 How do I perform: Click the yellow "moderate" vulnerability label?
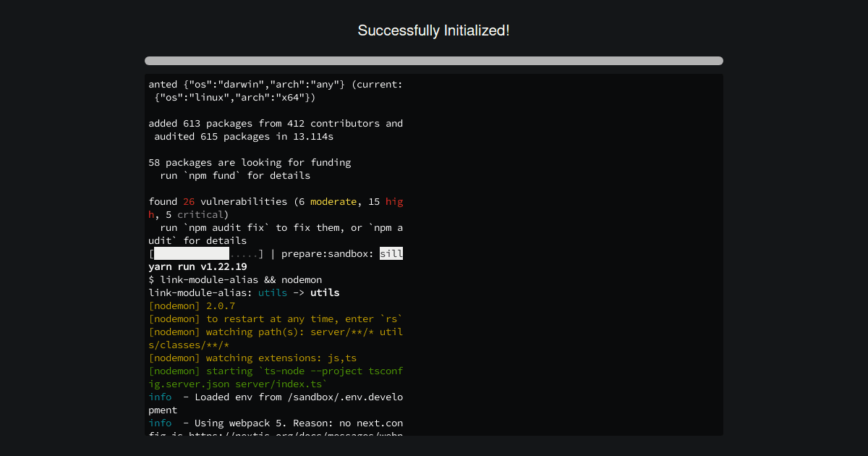[333, 201]
